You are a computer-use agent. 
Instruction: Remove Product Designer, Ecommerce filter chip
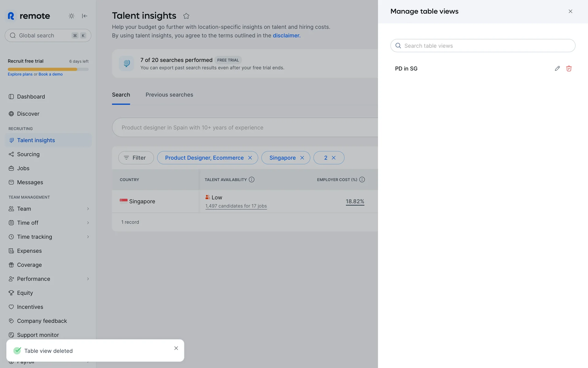[250, 158]
